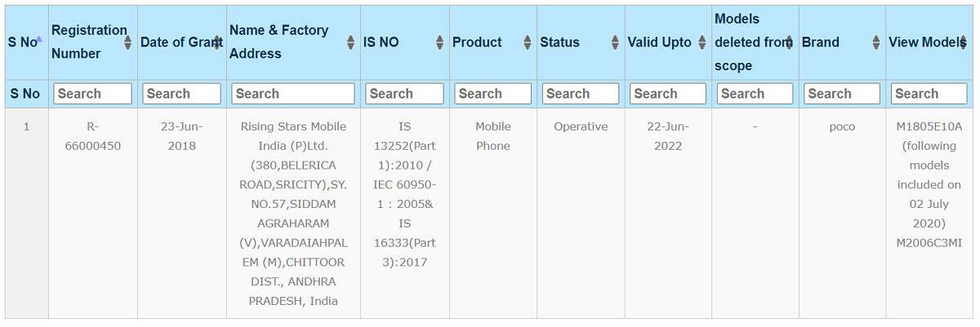Sort by Product column arrows

point(528,42)
